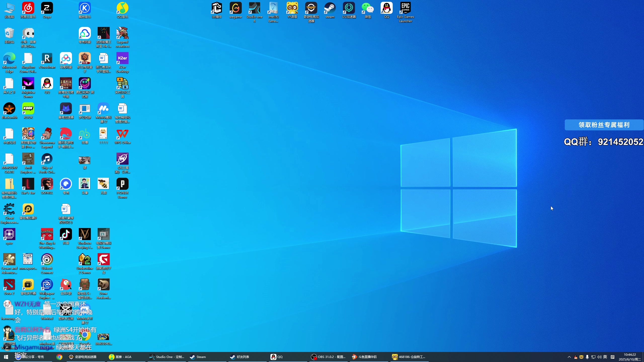
Task: Open Dune Awakening desktop icon
Action: pyautogui.click(x=104, y=289)
